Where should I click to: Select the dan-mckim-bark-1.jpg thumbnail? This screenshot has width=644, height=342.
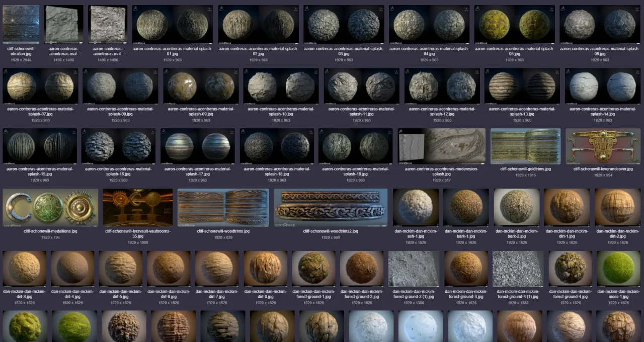pyautogui.click(x=466, y=207)
